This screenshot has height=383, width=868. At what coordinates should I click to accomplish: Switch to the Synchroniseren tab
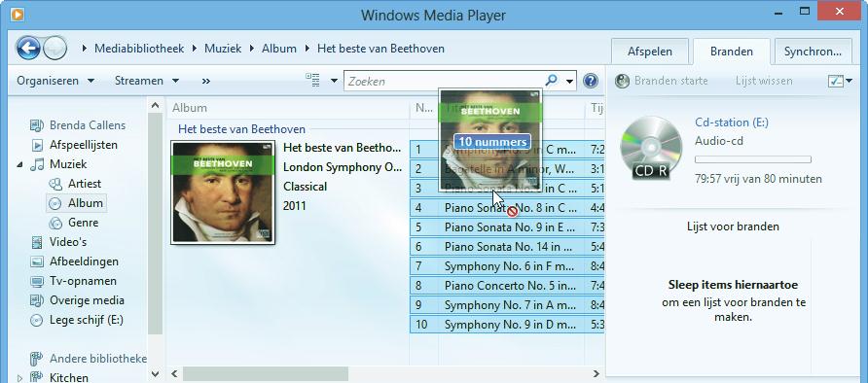pyautogui.click(x=813, y=52)
